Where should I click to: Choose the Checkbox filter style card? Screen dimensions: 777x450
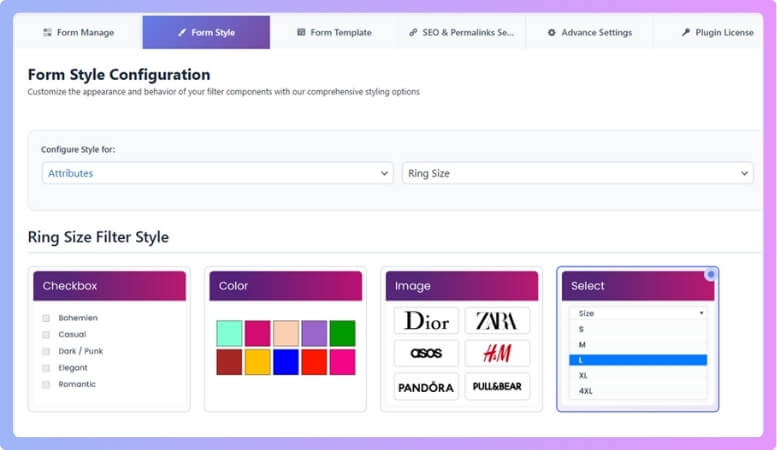[110, 339]
